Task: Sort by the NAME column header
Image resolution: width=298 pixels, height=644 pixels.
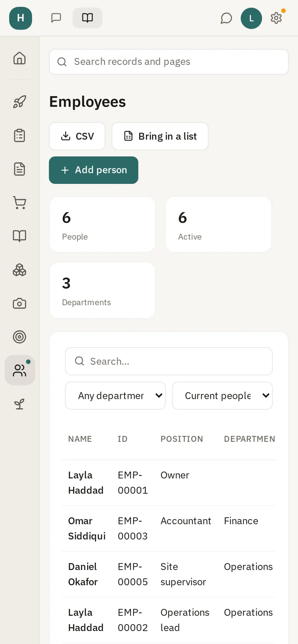Action: click(80, 439)
